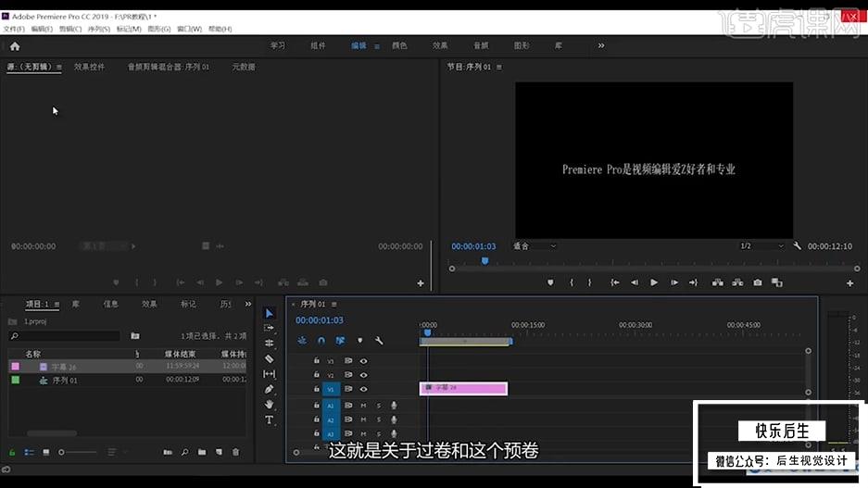Switch to the 颜色 workspace

click(399, 46)
